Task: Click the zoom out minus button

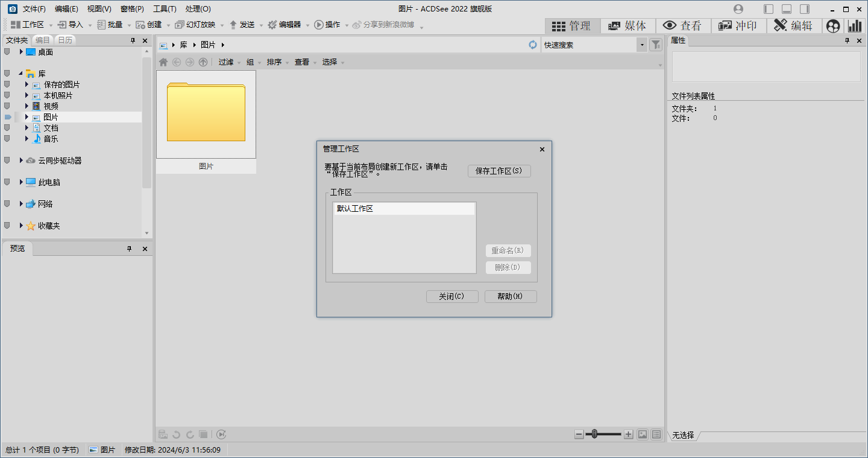Action: (x=579, y=434)
